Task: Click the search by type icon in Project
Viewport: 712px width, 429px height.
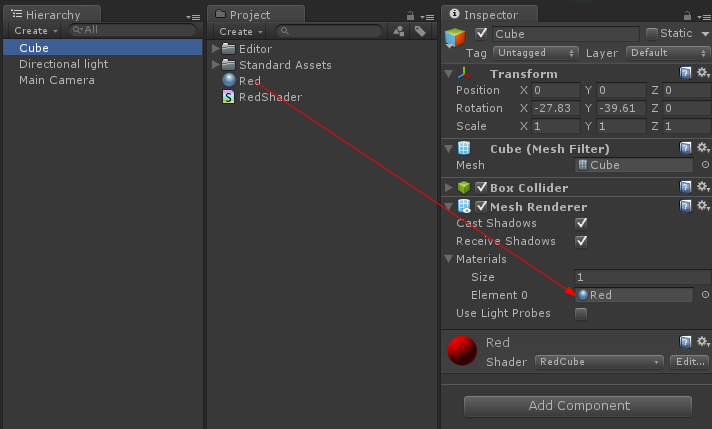Action: (399, 32)
